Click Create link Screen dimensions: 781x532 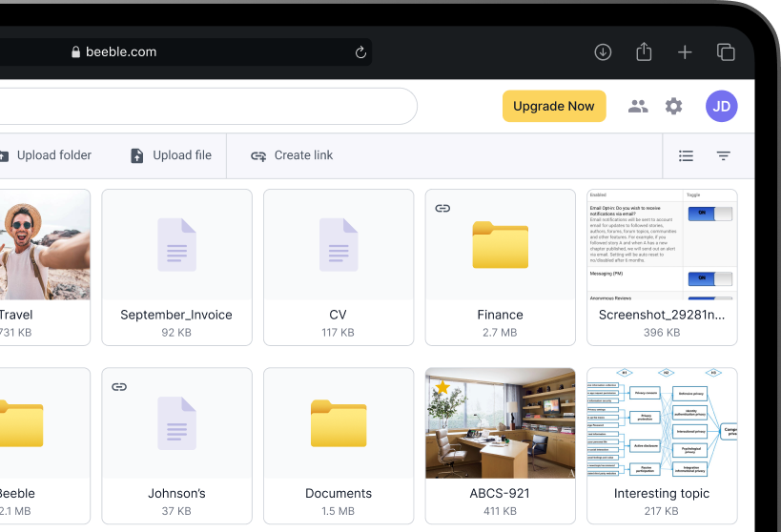point(292,155)
